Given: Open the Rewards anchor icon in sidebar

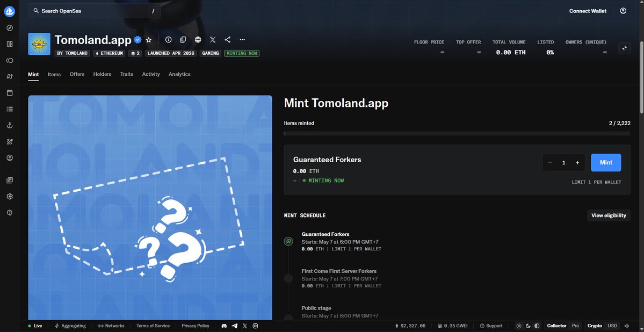Looking at the screenshot, I should point(10,125).
